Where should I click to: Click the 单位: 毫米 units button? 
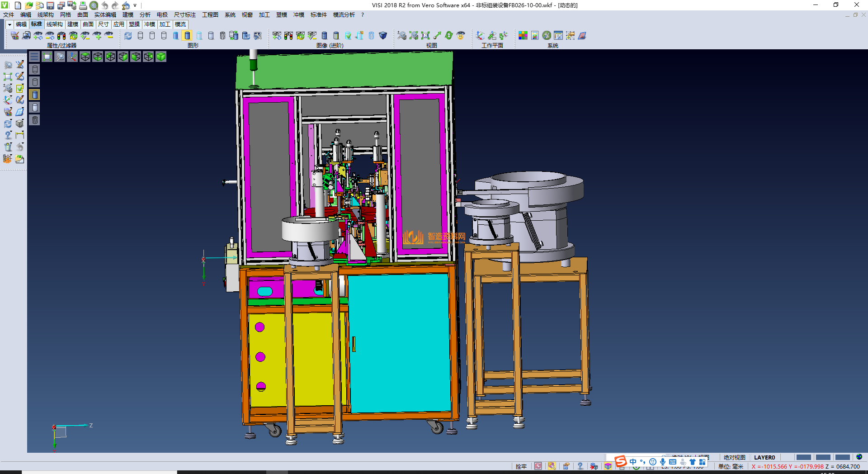731,466
